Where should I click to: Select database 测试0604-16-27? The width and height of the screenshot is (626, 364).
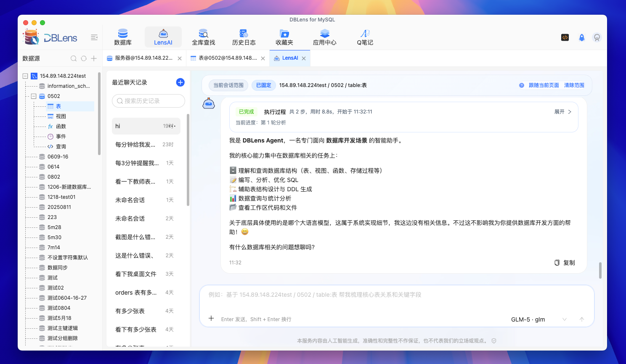(67, 298)
